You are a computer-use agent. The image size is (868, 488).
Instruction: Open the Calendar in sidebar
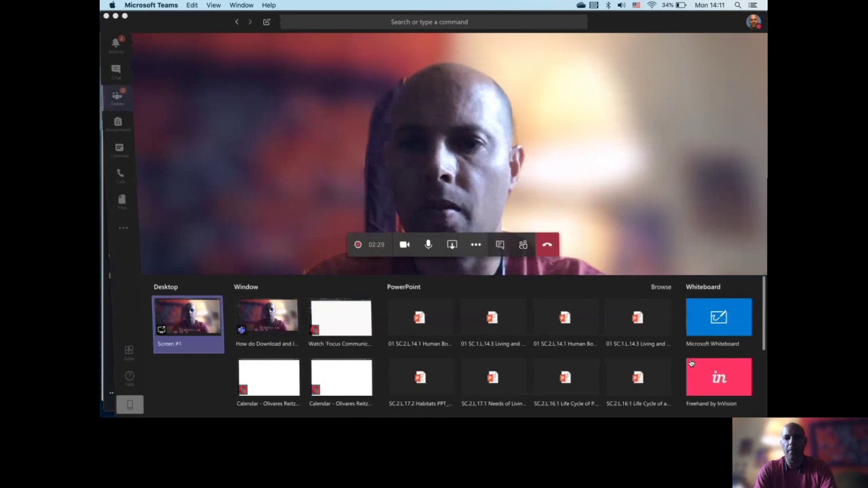pos(119,150)
